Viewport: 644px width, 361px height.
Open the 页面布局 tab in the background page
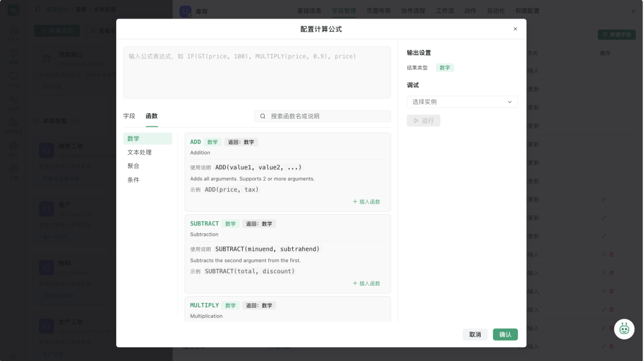click(x=378, y=11)
